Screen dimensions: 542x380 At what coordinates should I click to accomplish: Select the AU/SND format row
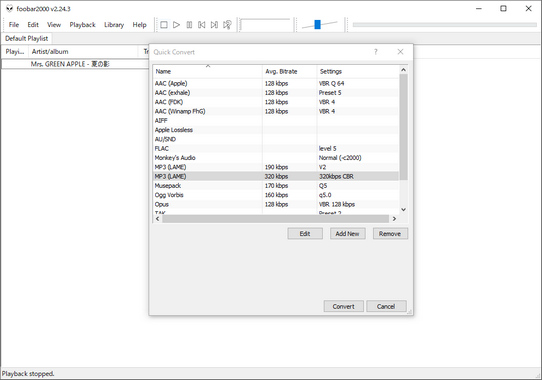coord(276,139)
